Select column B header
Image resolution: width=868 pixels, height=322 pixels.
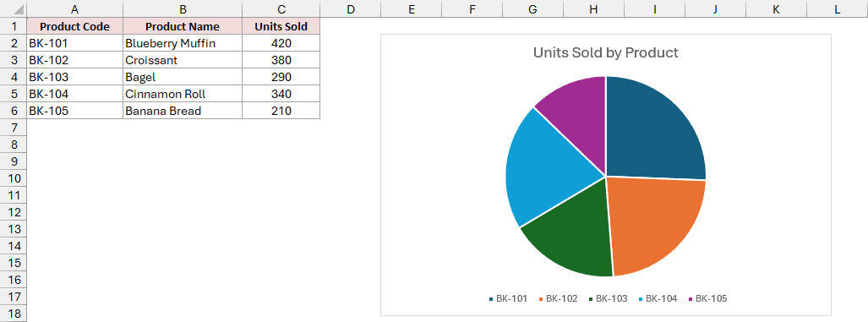pos(183,8)
